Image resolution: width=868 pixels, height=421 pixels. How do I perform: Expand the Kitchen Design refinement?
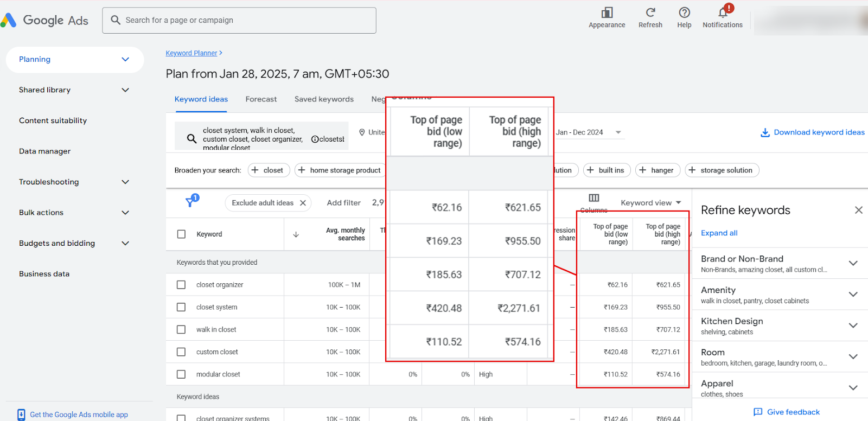pos(853,326)
